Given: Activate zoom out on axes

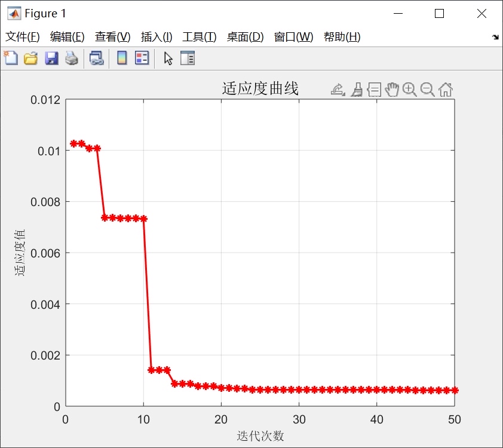Looking at the screenshot, I should tap(428, 90).
